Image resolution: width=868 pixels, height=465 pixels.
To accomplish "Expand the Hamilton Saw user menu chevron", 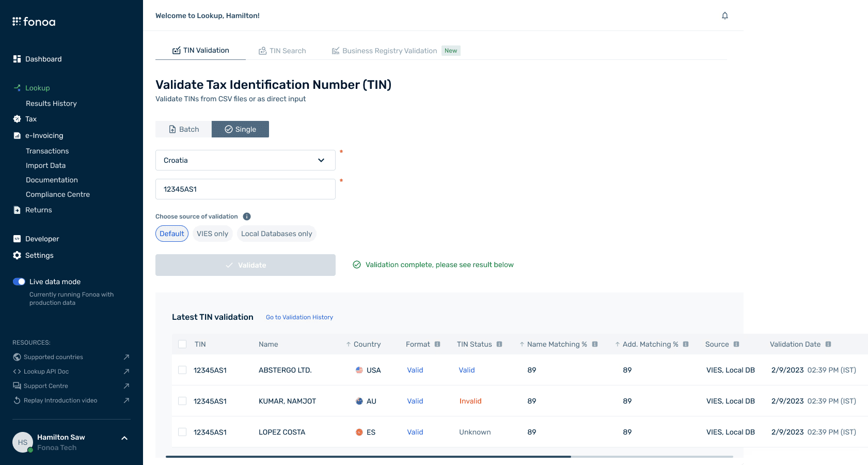I will (x=124, y=438).
